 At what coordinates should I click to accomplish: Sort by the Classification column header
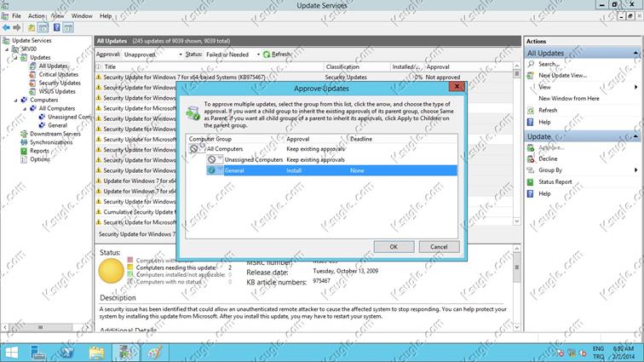pos(356,66)
